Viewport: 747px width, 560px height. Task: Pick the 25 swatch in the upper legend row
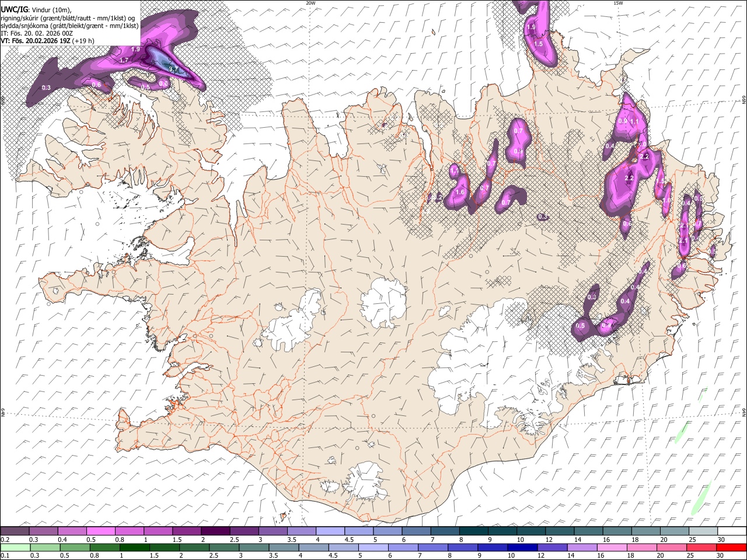pyautogui.click(x=703, y=531)
